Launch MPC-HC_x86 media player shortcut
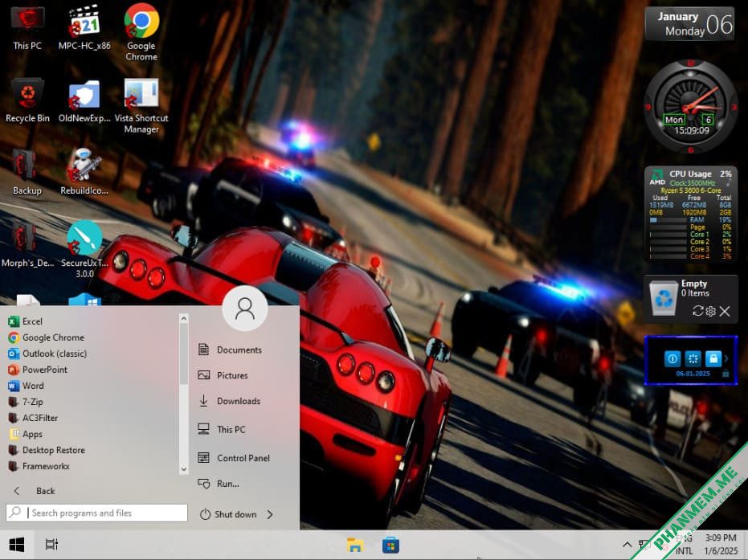 coord(84,29)
